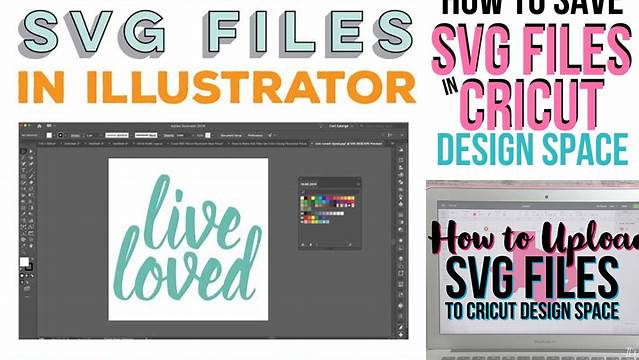Pick the white swatch in the Swatches panel
The image size is (639, 360).
(302, 198)
